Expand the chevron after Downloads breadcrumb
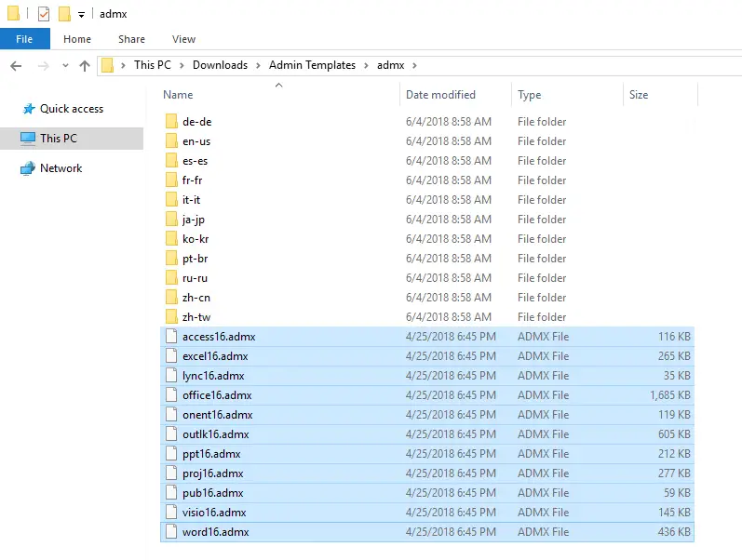The height and width of the screenshot is (560, 742). 258,65
